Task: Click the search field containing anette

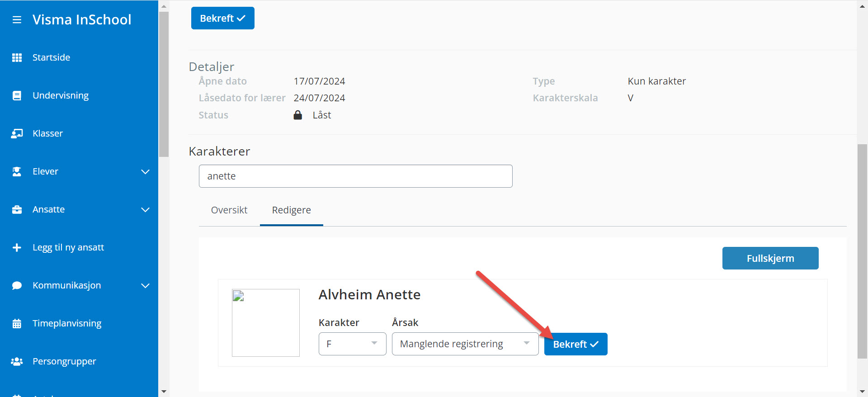Action: [x=355, y=176]
